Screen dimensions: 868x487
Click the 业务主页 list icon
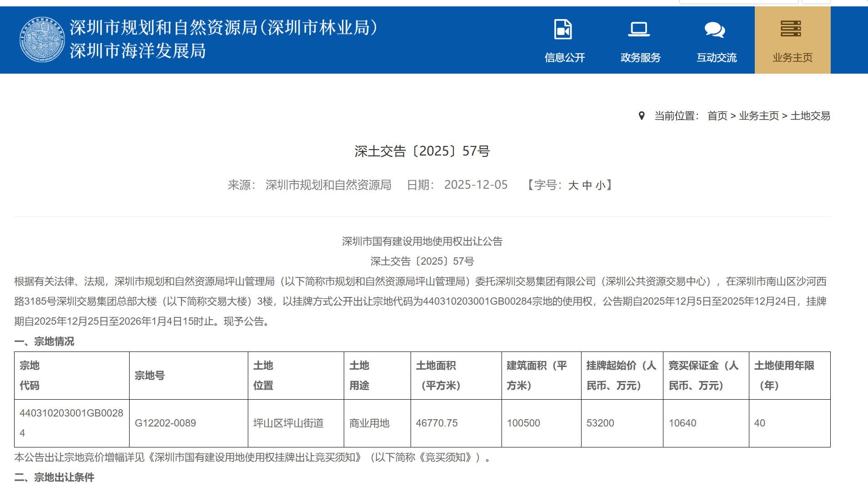tap(791, 28)
